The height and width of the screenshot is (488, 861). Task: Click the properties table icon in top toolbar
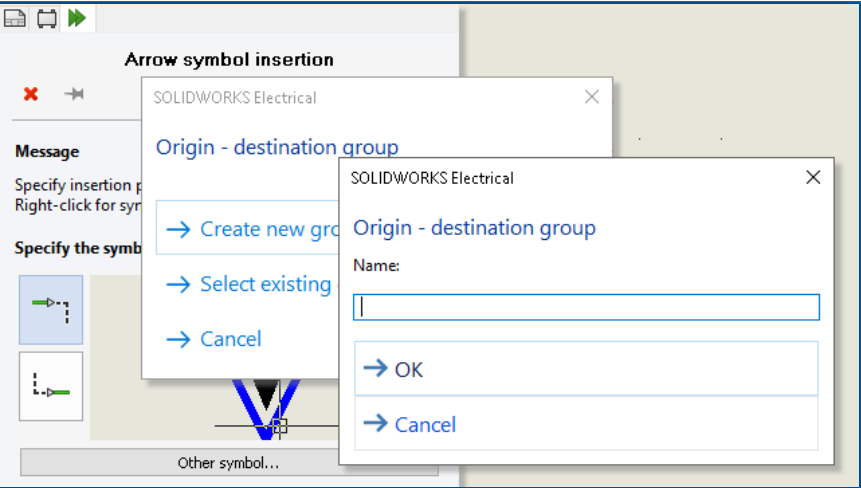(15, 18)
